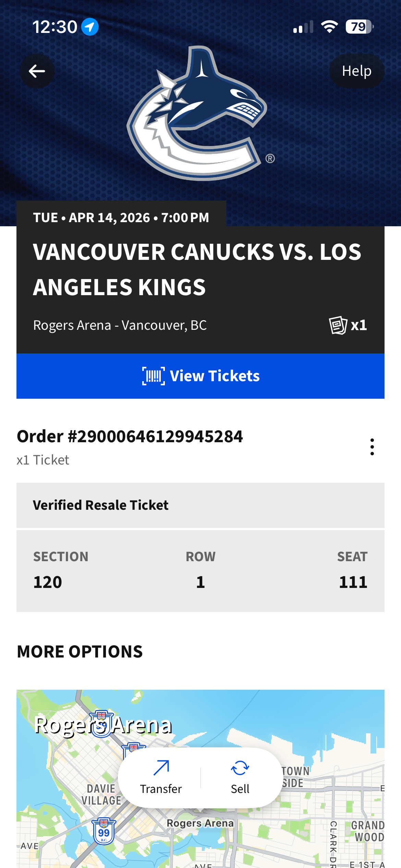Select the Transfer option label
Image resolution: width=401 pixels, height=868 pixels.
point(161,789)
